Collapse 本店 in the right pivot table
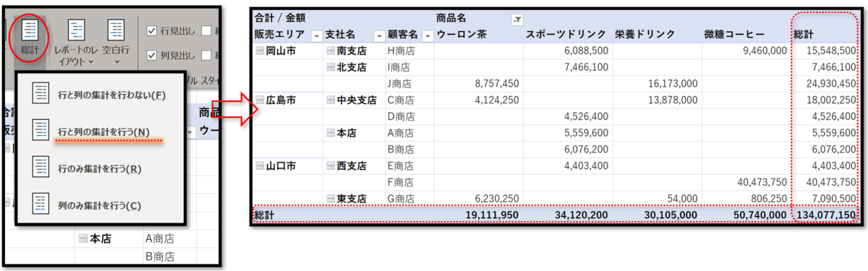Viewport: 868px width, 271px height. (x=330, y=133)
